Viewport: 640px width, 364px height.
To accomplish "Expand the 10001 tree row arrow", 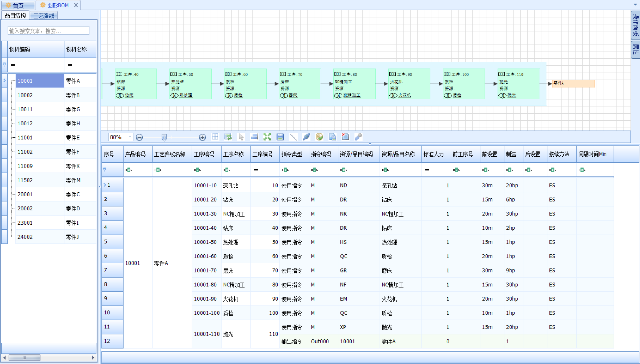I will (x=5, y=81).
